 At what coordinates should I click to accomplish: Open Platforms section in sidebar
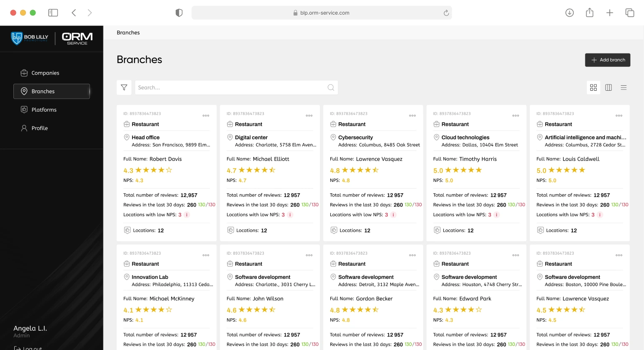click(x=44, y=110)
